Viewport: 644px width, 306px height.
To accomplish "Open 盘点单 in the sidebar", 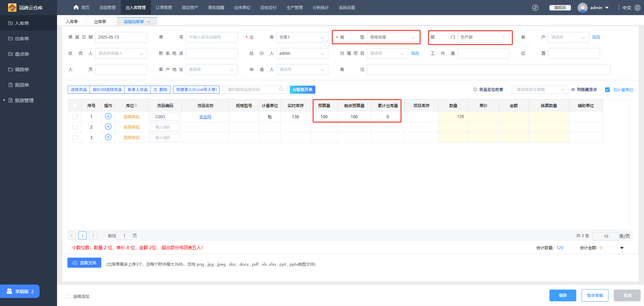I will [22, 54].
